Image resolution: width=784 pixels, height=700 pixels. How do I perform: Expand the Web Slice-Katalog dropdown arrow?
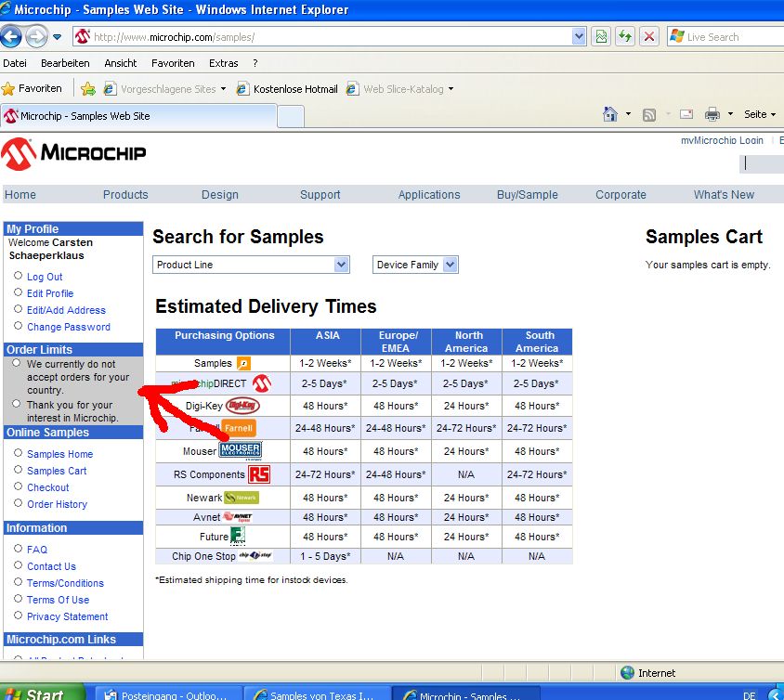[451, 89]
